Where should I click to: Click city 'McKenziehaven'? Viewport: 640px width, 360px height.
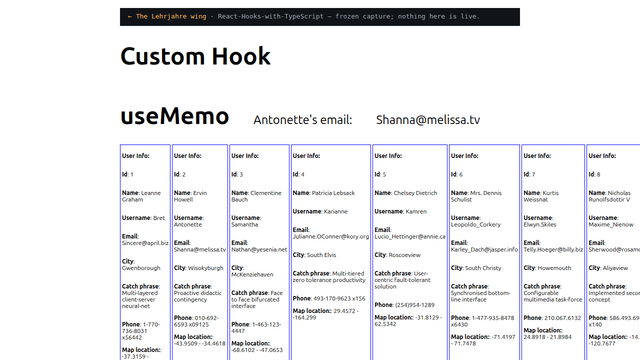coord(252,275)
